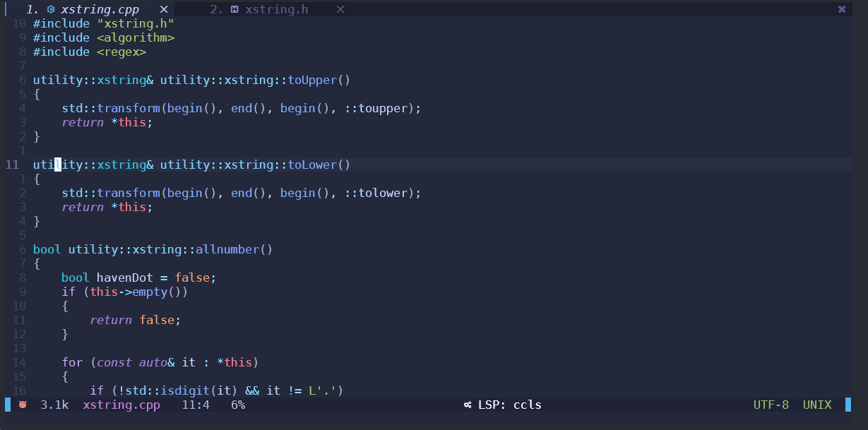Click the C++ gear icon on xstring.cpp tab
This screenshot has width=868, height=430.
[50, 9]
